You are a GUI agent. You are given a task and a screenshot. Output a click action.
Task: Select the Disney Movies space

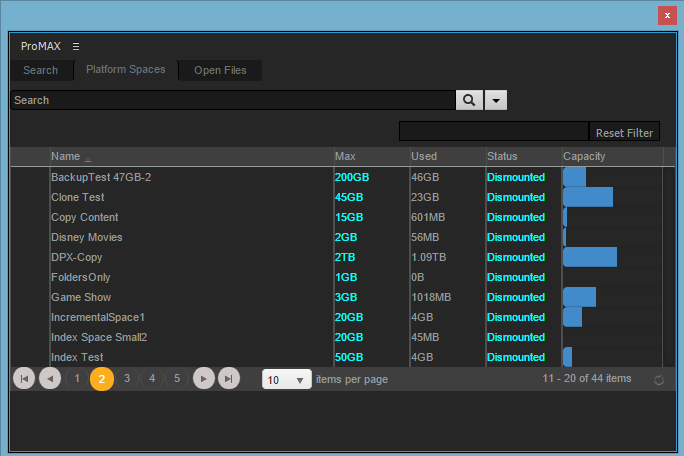pyautogui.click(x=87, y=237)
